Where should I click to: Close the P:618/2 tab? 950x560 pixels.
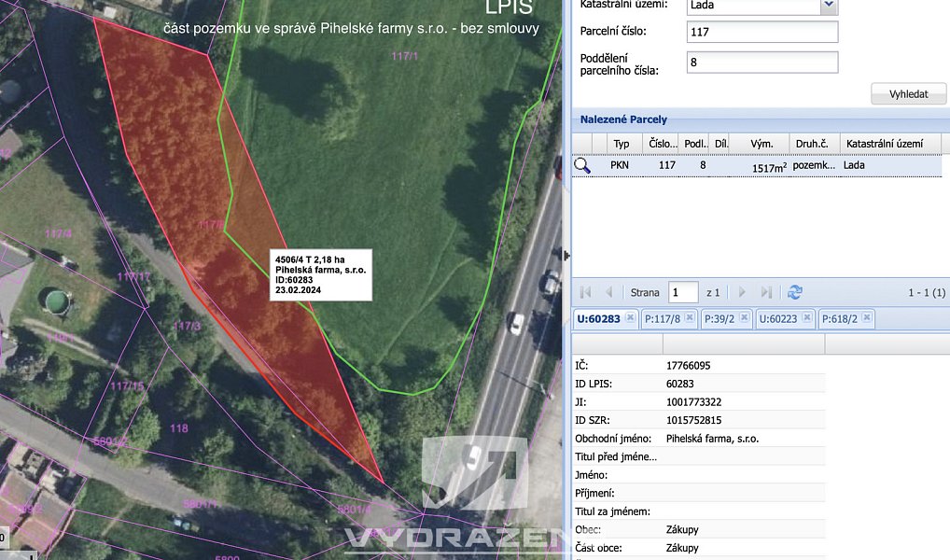867,317
